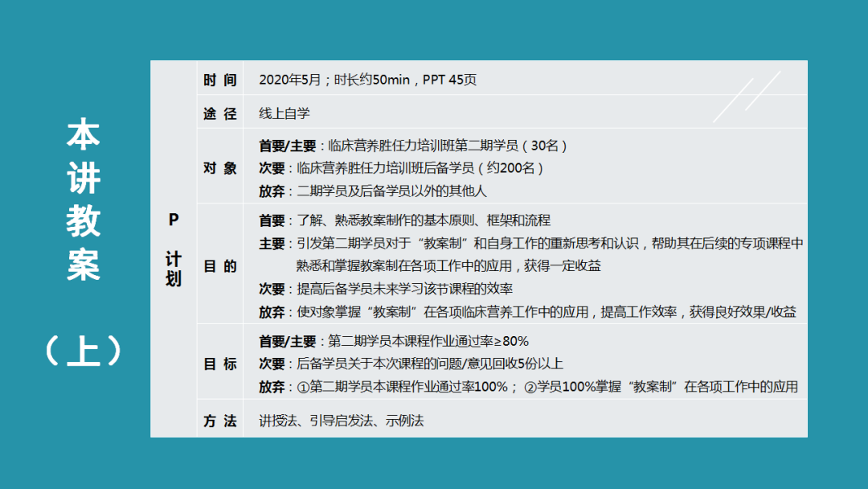Click the line about 问题/意见回收5份以上

[411, 364]
